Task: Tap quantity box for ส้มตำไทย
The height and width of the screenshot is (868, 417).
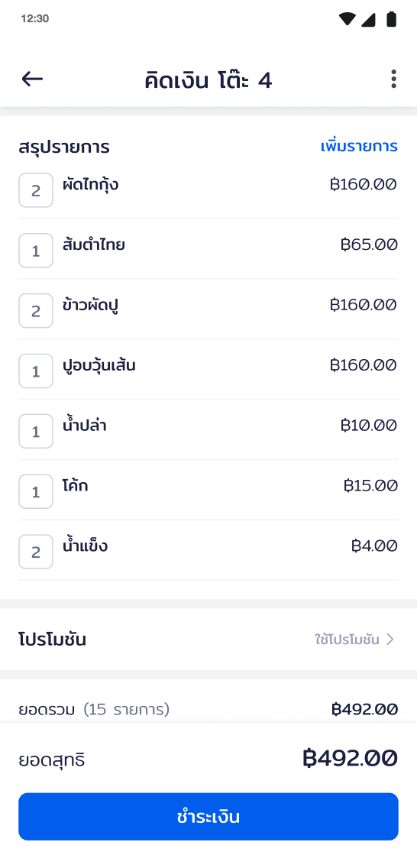Action: click(x=36, y=251)
